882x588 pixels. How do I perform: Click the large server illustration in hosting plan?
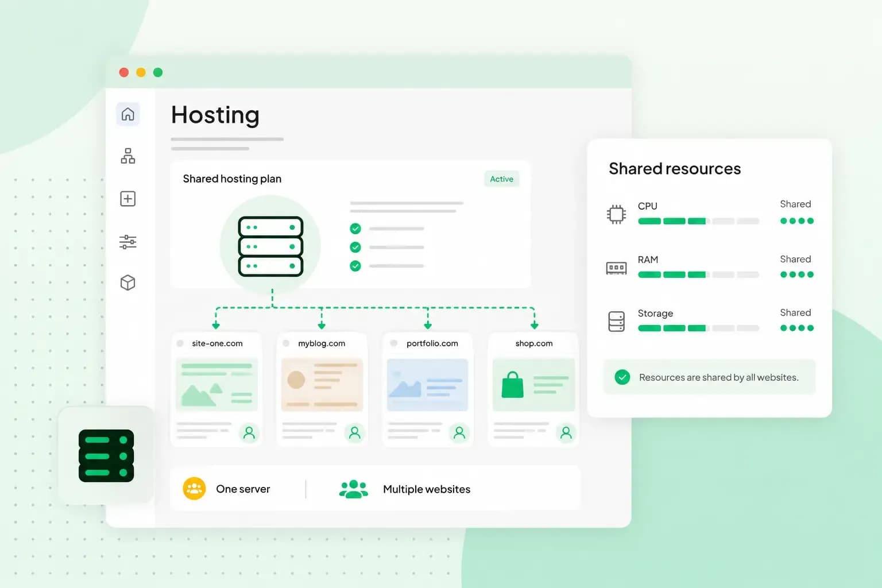pos(270,246)
